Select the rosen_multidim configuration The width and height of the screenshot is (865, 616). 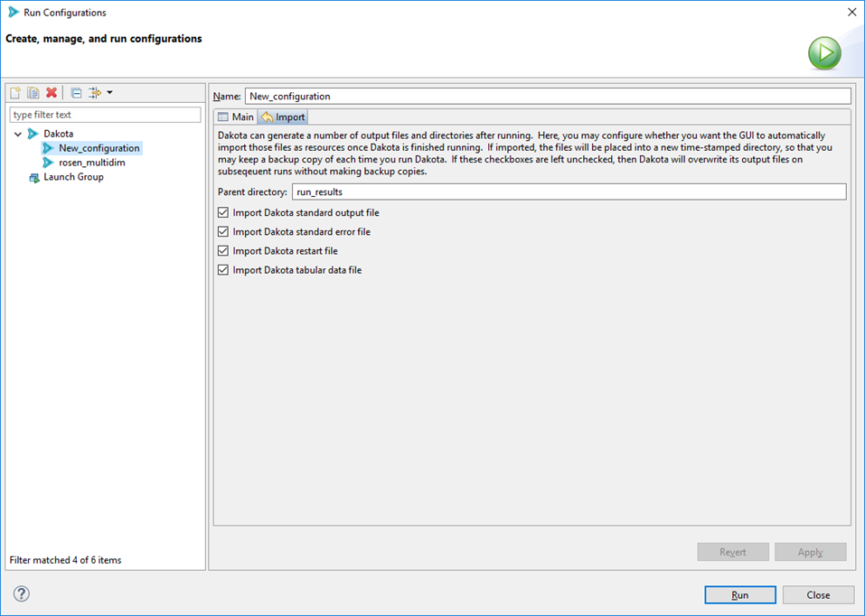click(91, 163)
